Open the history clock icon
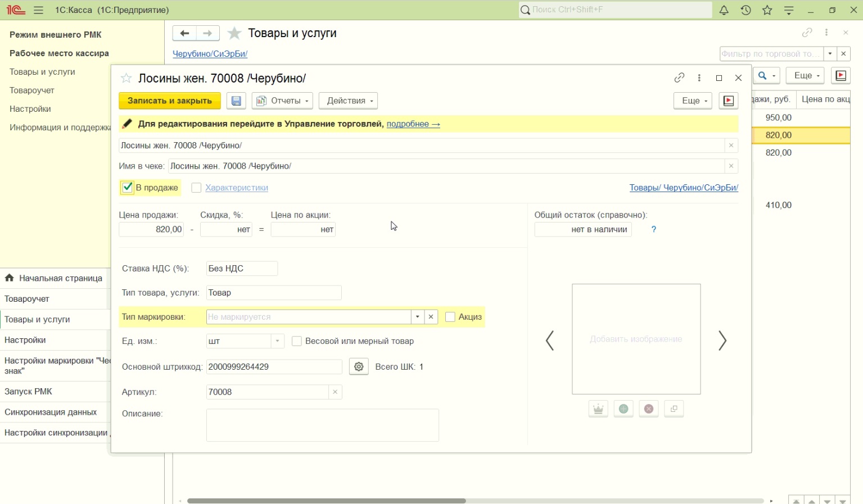This screenshot has width=863, height=504. tap(745, 10)
